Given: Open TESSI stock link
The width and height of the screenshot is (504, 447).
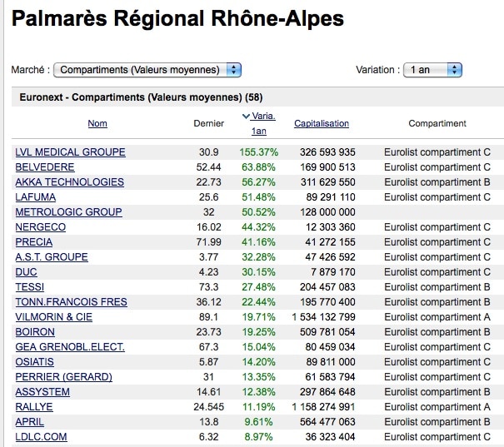Looking at the screenshot, I should click(x=29, y=286).
